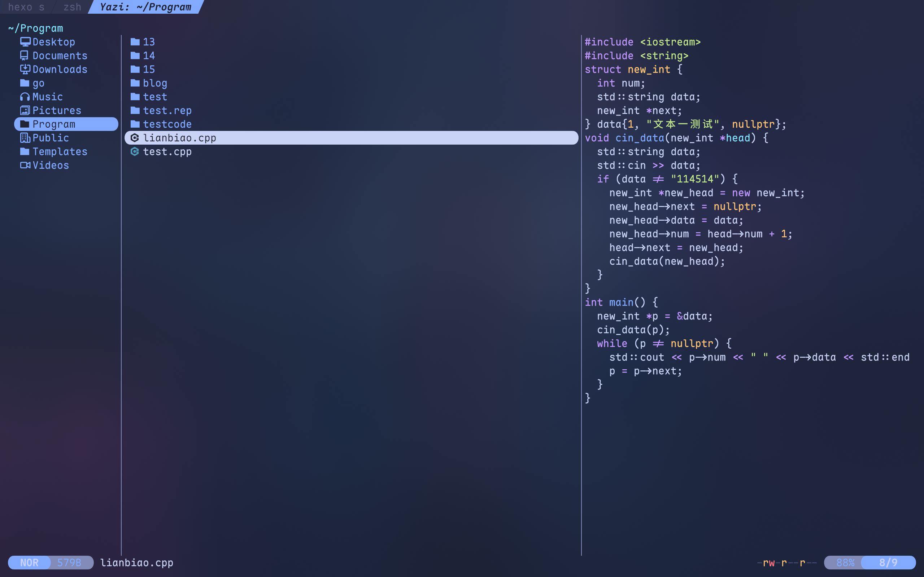The image size is (924, 577).
Task: Click the Desktop monitor icon
Action: tap(25, 41)
